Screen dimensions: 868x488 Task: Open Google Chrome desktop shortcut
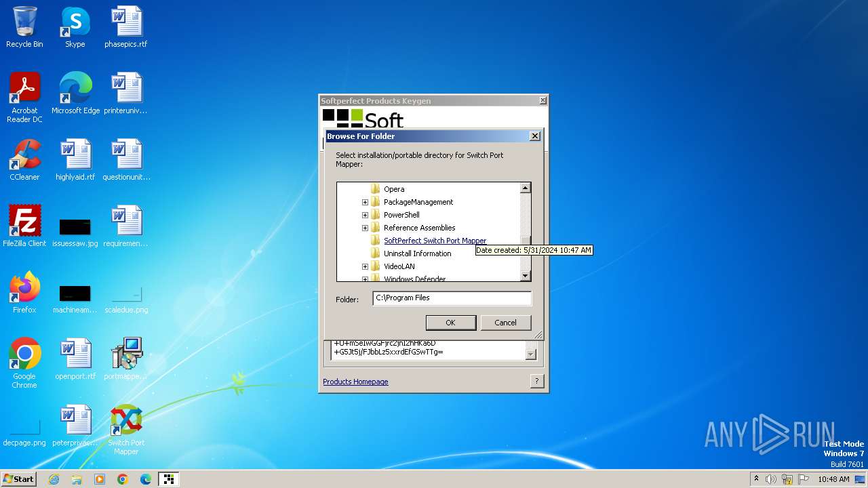pos(24,363)
